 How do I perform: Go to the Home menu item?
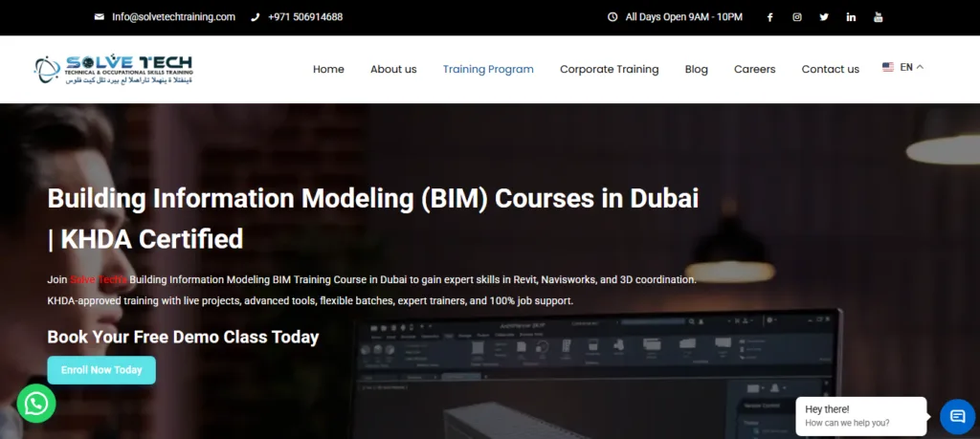point(328,69)
